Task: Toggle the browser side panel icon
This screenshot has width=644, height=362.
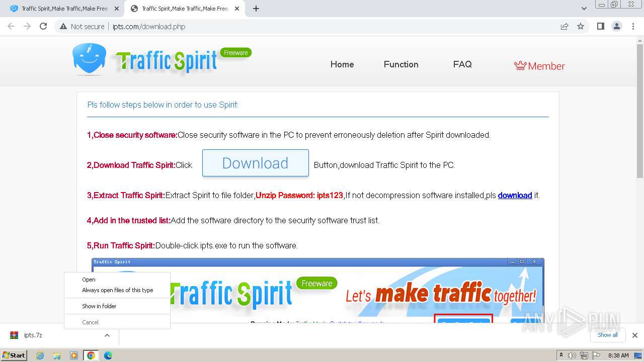Action: (x=600, y=26)
